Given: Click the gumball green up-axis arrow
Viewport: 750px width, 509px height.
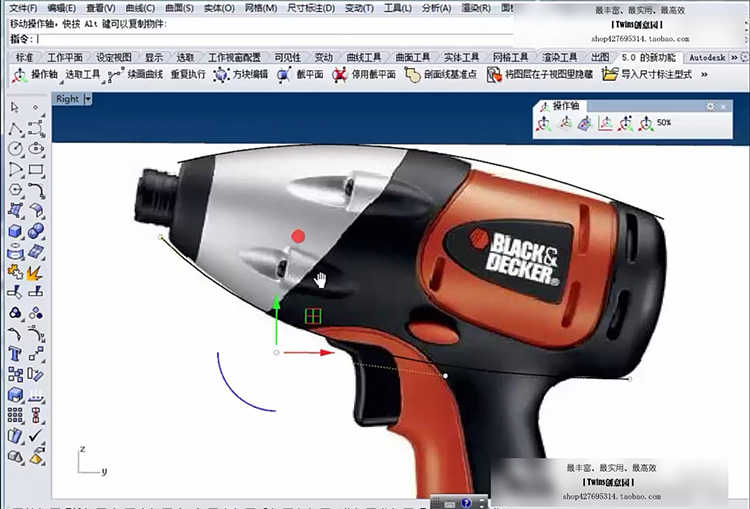Looking at the screenshot, I should pos(276,320).
